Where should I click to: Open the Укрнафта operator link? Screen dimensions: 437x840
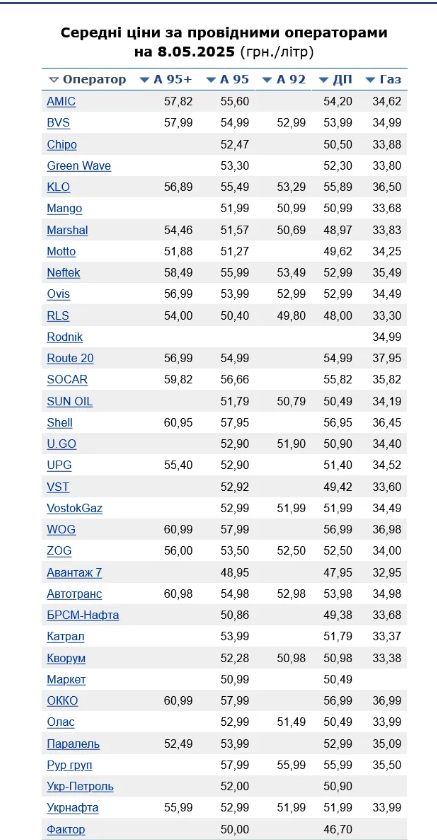73,808
